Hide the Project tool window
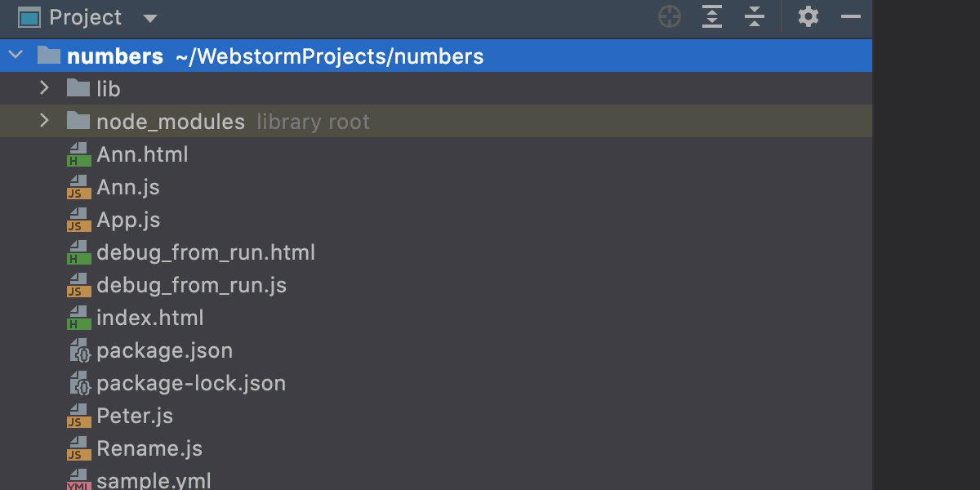The width and height of the screenshot is (980, 490). tap(850, 17)
